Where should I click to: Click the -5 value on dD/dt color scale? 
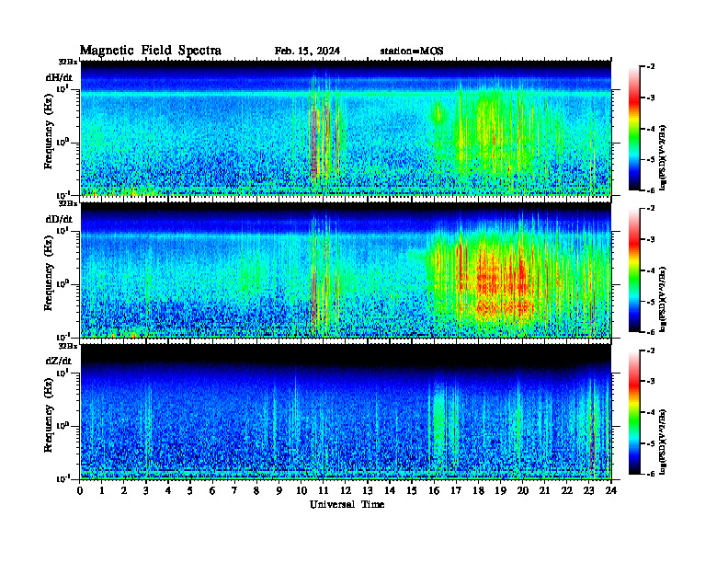[x=651, y=302]
